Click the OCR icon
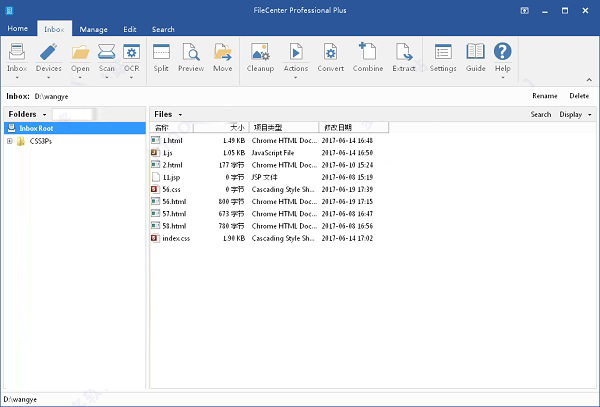The width and height of the screenshot is (600, 407). pos(131,52)
